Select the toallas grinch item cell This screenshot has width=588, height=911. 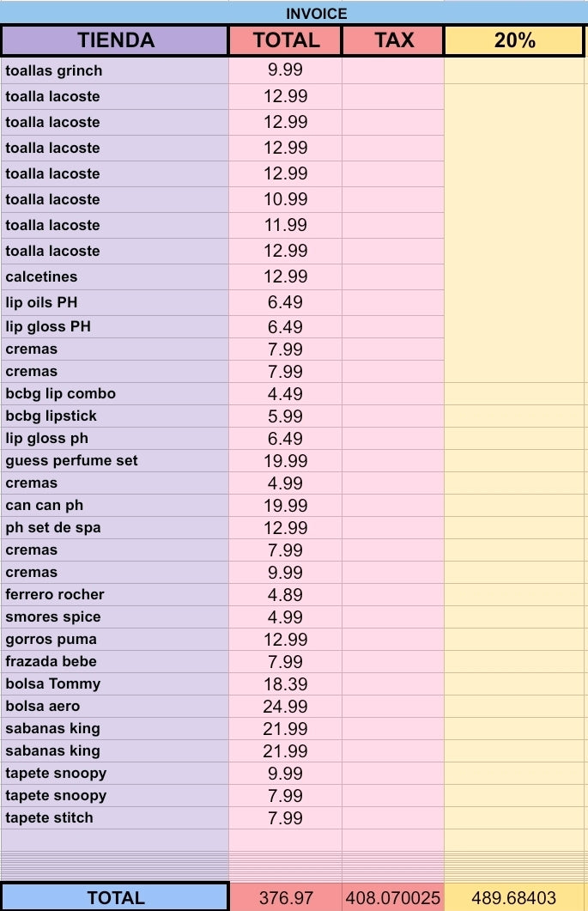[x=115, y=70]
